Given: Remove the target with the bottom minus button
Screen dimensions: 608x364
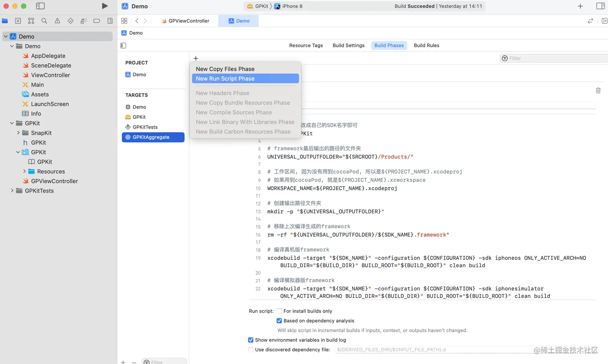Looking at the screenshot, I should click(134, 362).
